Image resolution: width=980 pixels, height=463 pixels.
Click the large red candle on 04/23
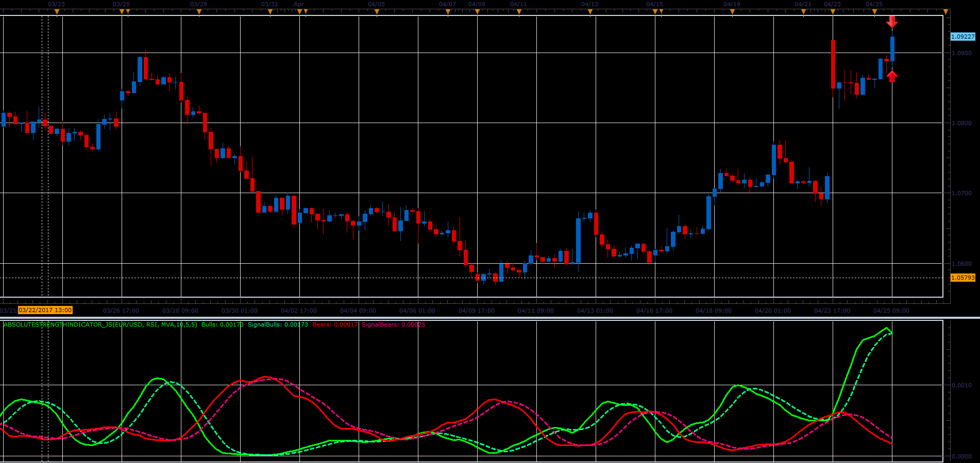pos(833,64)
